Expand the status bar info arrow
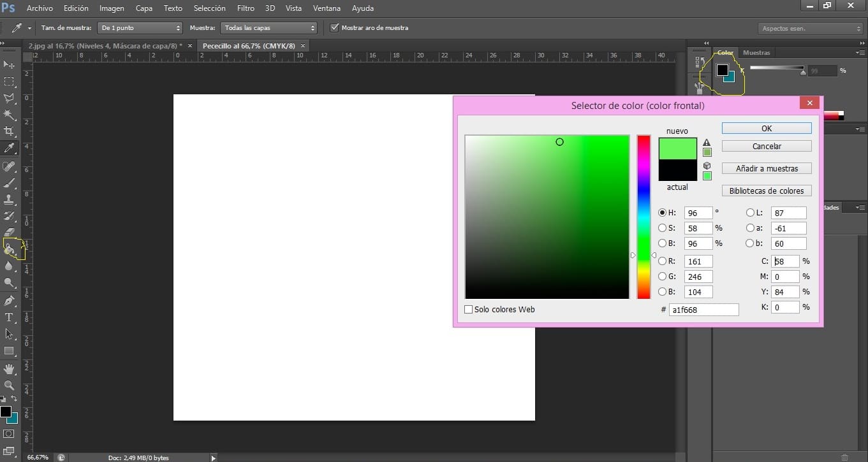The image size is (868, 462). [213, 458]
